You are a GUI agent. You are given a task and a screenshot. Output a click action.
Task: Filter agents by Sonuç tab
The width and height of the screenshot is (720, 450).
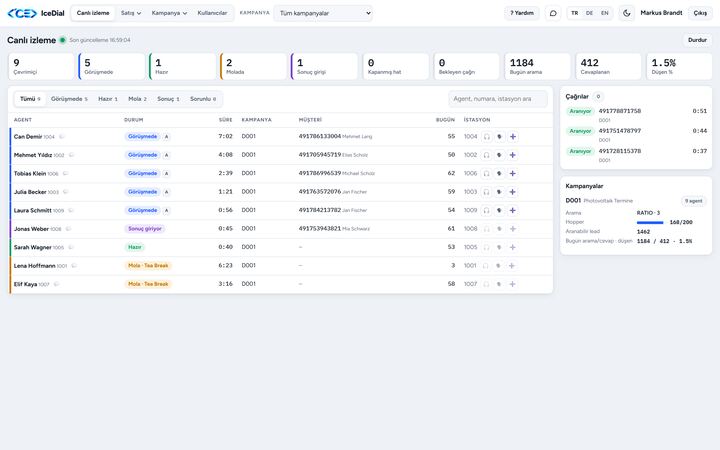[x=168, y=99]
